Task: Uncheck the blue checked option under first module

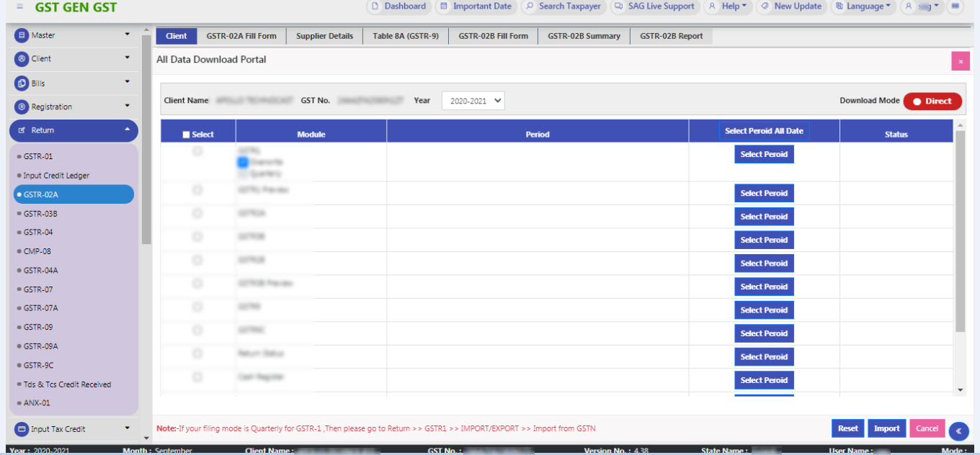Action: click(243, 163)
